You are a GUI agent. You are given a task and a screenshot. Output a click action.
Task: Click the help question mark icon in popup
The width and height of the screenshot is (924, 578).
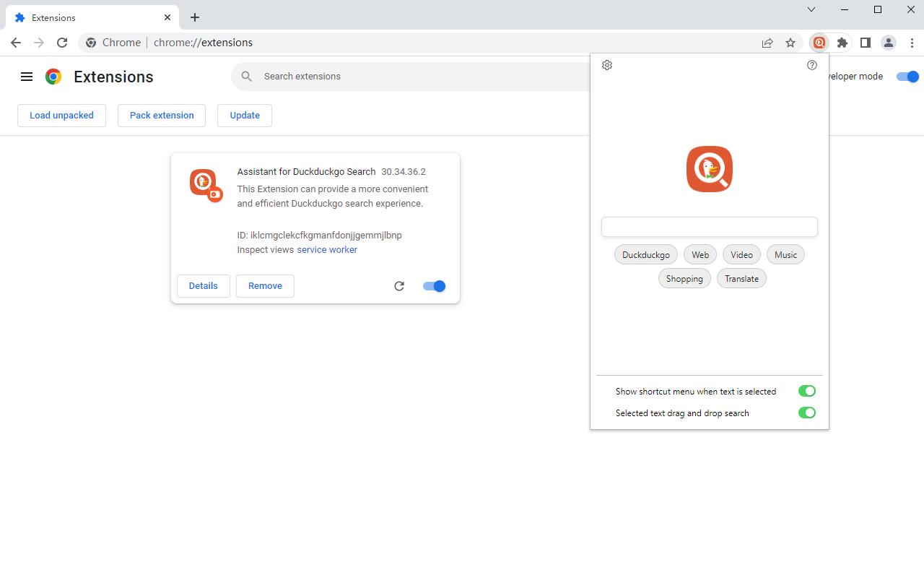click(812, 65)
